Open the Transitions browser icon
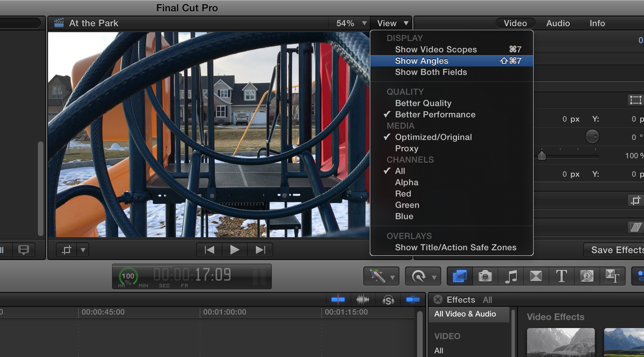The width and height of the screenshot is (644, 357). pos(536,276)
